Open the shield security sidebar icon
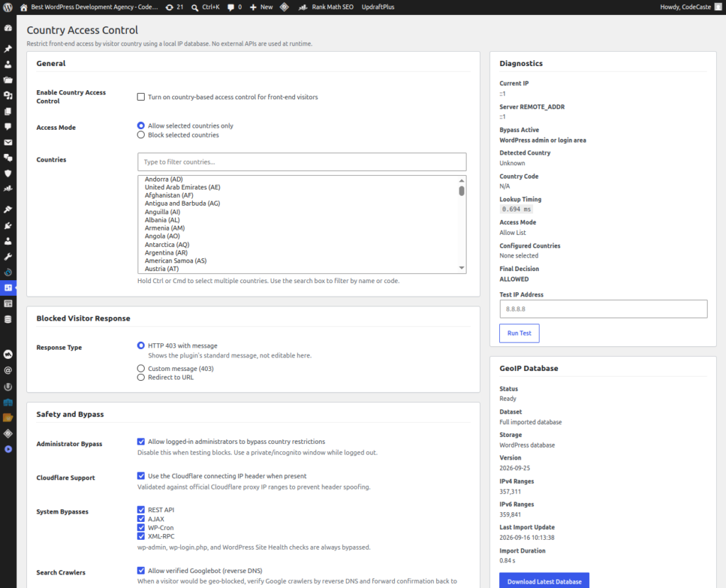Screen dimensions: 726x588 [8, 173]
